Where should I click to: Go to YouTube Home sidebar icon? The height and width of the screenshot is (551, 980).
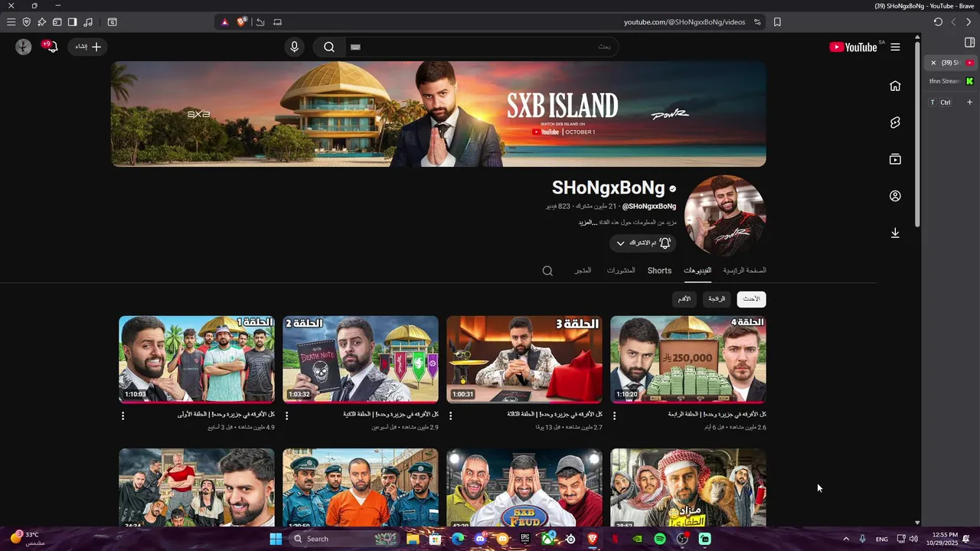tap(895, 86)
